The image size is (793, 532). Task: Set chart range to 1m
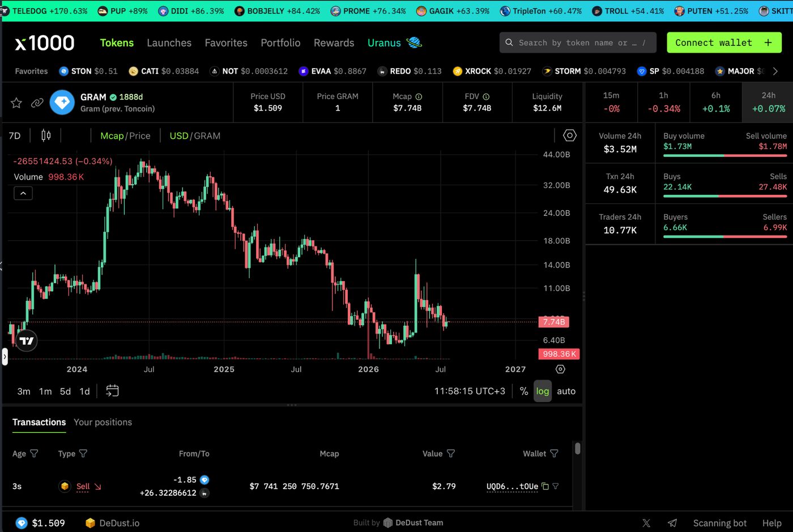45,391
